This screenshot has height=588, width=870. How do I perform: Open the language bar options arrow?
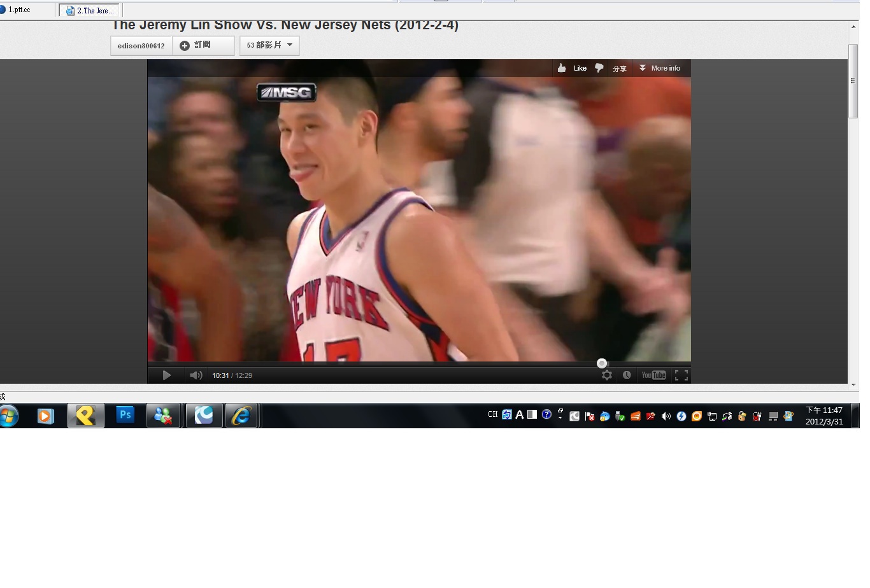pos(560,417)
